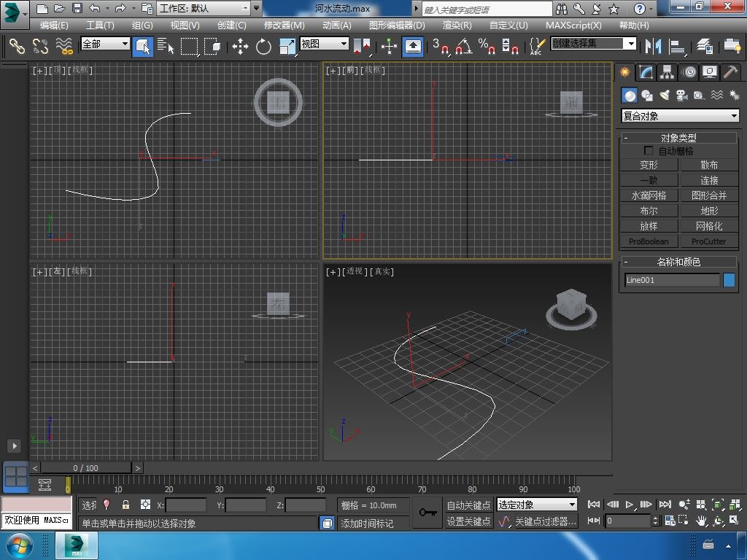Click the 3ds Max application menu button

(x=15, y=13)
